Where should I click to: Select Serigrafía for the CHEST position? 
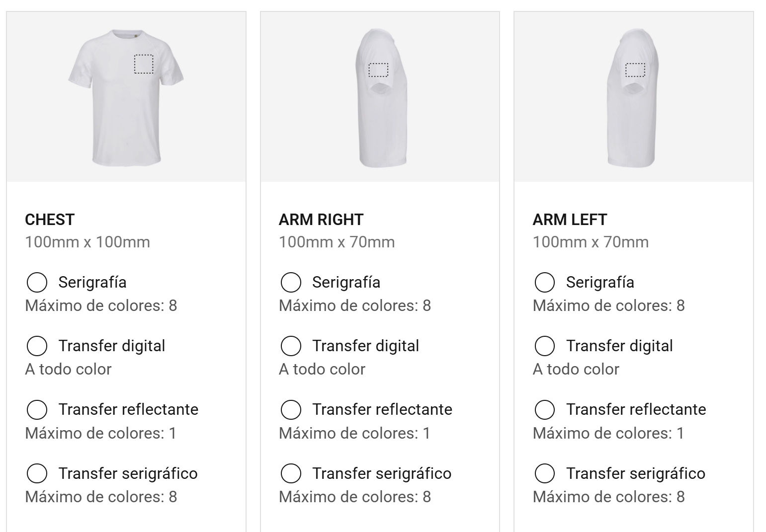[37, 282]
